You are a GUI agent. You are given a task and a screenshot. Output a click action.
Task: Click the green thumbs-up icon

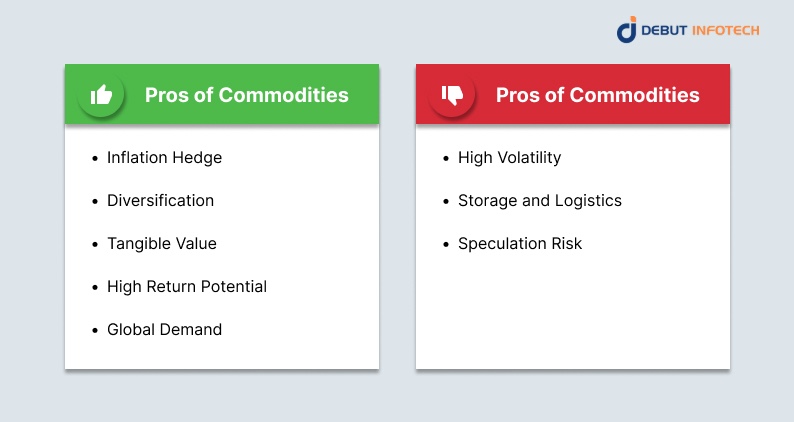(101, 95)
